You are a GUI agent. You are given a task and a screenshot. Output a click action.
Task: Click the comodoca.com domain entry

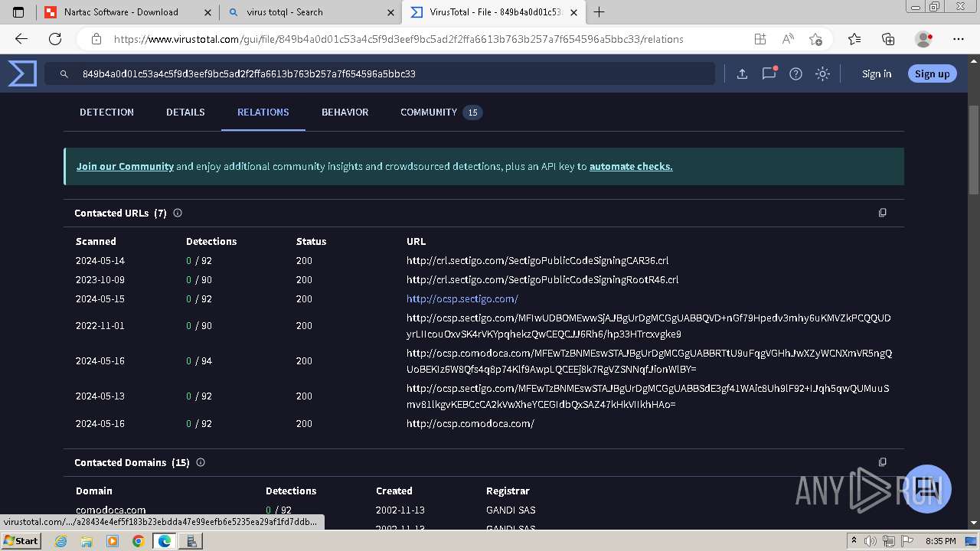tap(111, 510)
